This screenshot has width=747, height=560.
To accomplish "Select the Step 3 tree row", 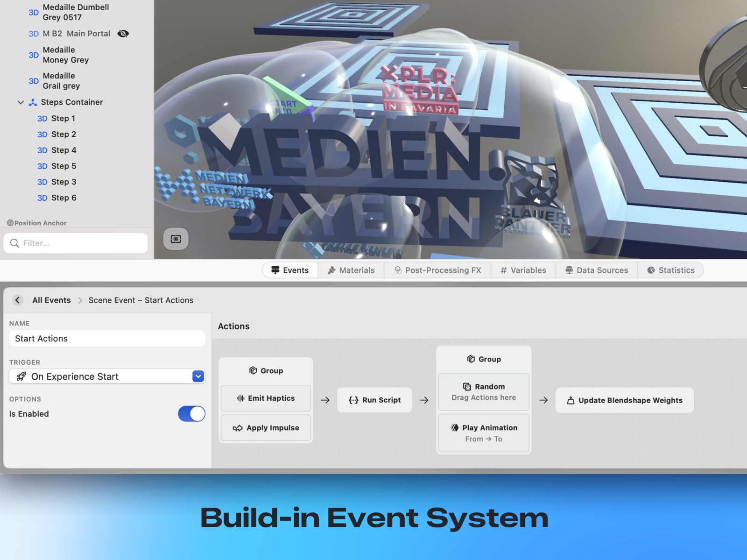I will click(x=77, y=182).
